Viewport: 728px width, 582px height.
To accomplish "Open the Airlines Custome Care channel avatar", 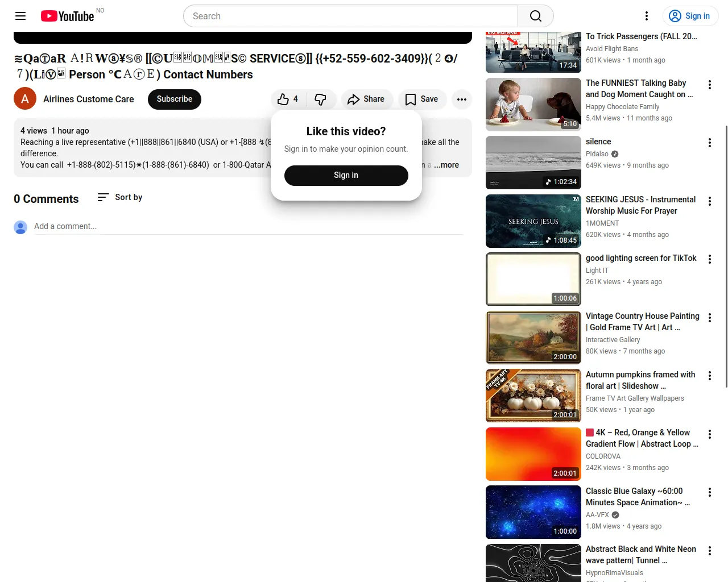I will [x=25, y=99].
